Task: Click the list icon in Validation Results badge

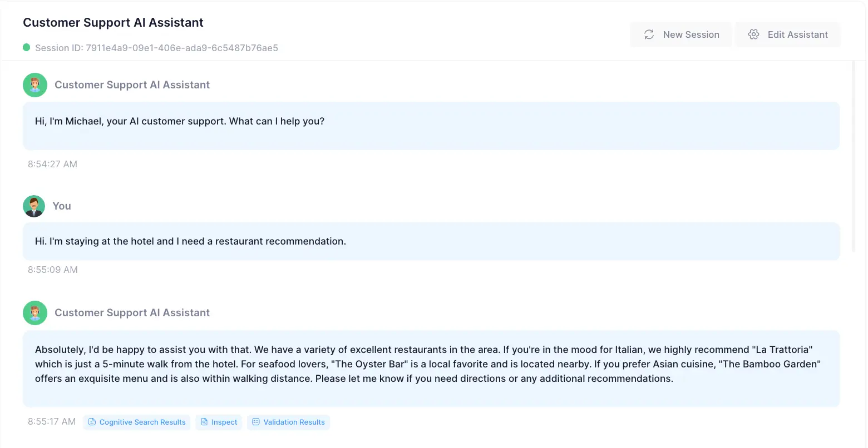Action: tap(256, 422)
